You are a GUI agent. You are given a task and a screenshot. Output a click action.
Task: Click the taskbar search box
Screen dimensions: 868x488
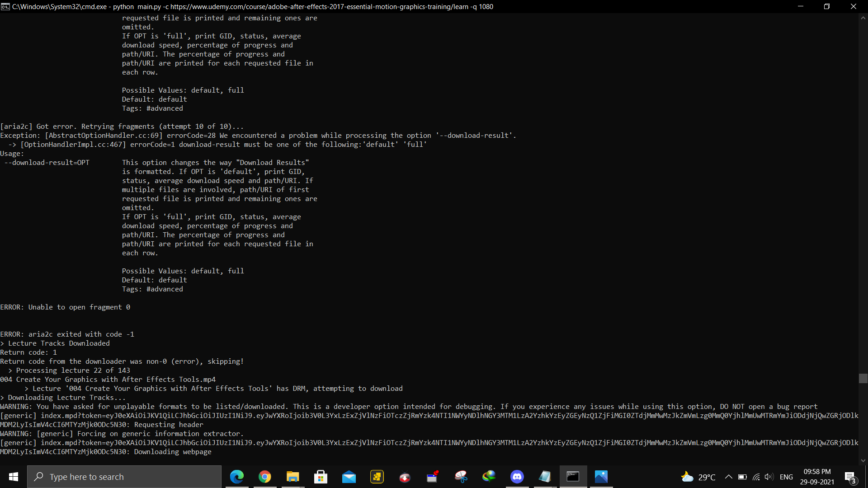(124, 477)
